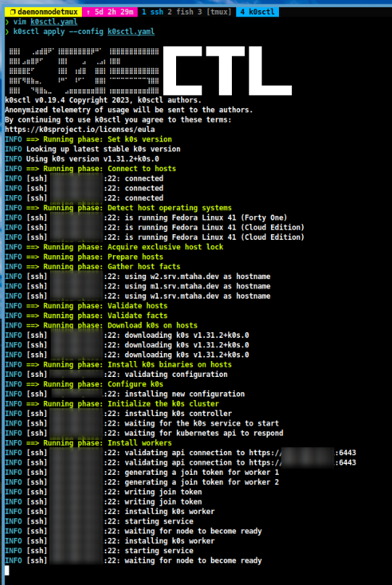Select 'Running phase: Initialize the k0s cluster'

pos(112,404)
